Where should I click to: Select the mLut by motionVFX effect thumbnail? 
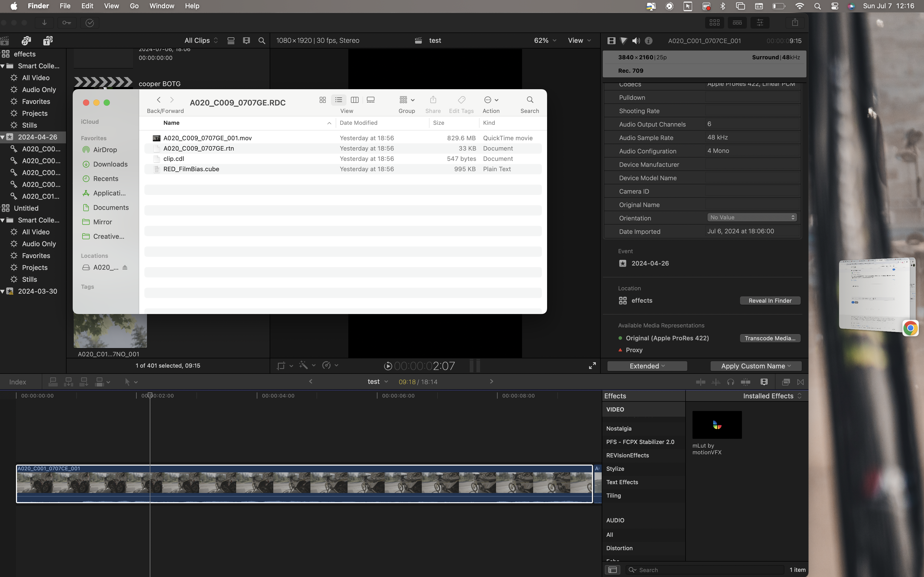pyautogui.click(x=717, y=425)
